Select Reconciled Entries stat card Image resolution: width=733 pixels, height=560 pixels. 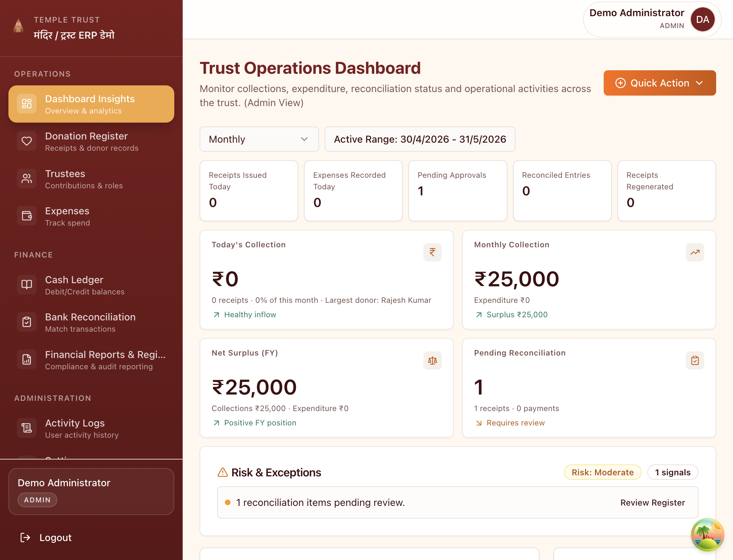tap(562, 191)
